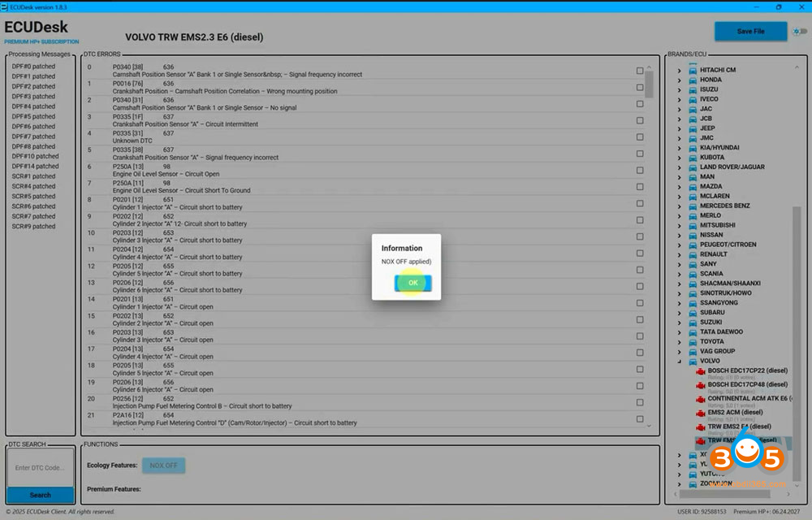Enable the checkbox for P0256 injection pump row
812x520 pixels.
coord(641,402)
